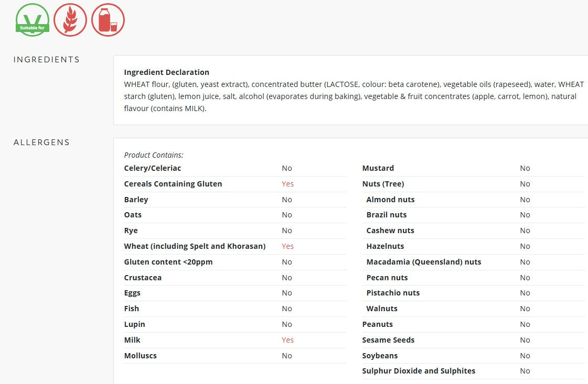Click the Cereals Containing Gluten row label

coord(173,184)
